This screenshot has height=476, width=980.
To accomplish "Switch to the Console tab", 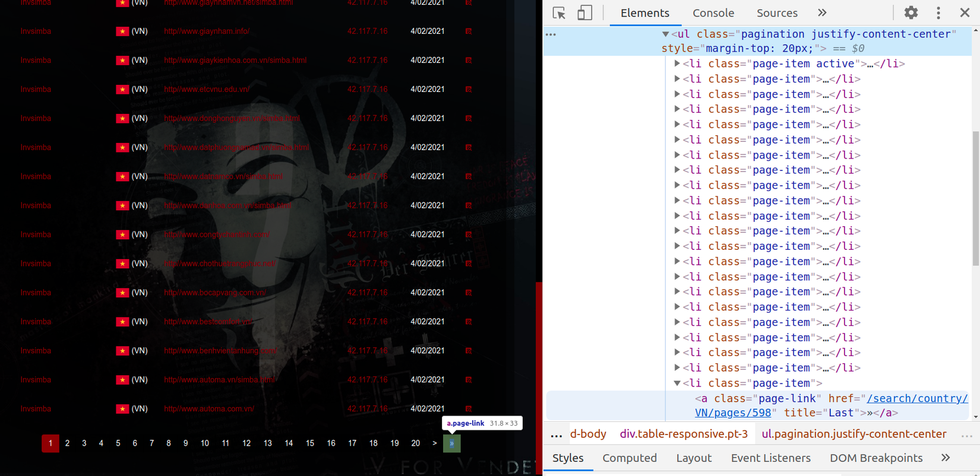I will [x=713, y=13].
